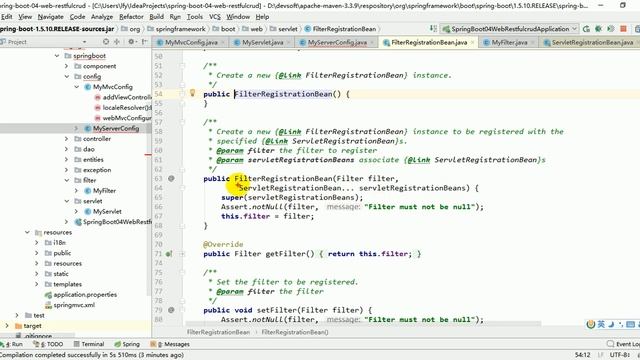Expand the target folder
Image resolution: width=640 pixels, height=360 pixels.
7,326
